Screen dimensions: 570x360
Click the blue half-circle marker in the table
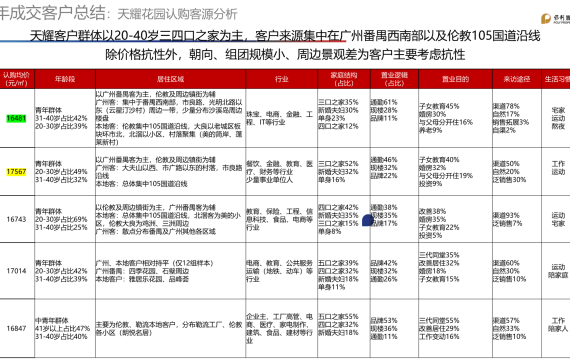[368, 220]
